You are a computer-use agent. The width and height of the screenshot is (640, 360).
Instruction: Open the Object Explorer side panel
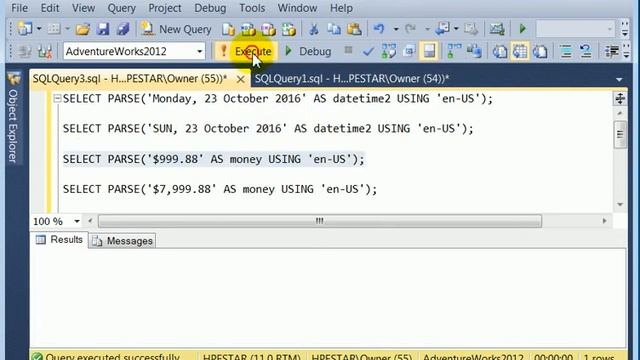point(13,118)
